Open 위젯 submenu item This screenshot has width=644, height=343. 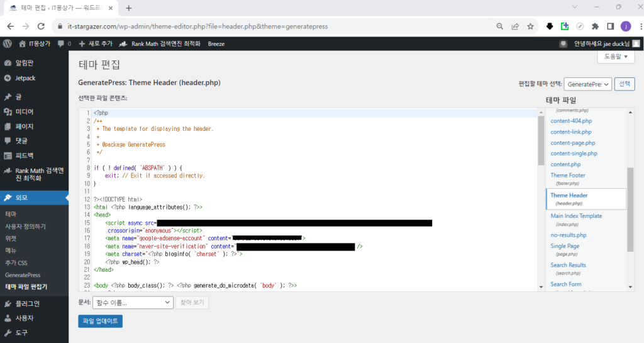tap(11, 239)
